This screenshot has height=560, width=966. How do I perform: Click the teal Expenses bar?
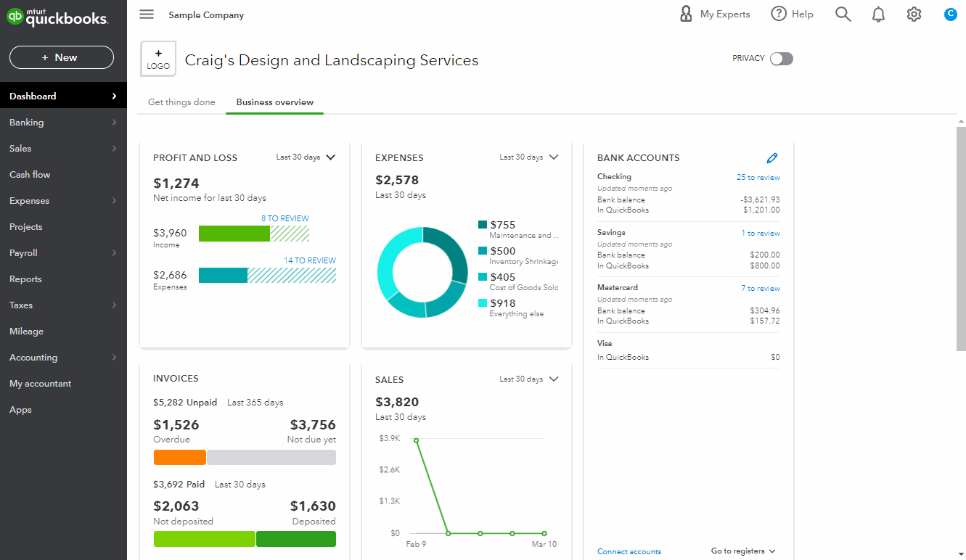click(223, 275)
